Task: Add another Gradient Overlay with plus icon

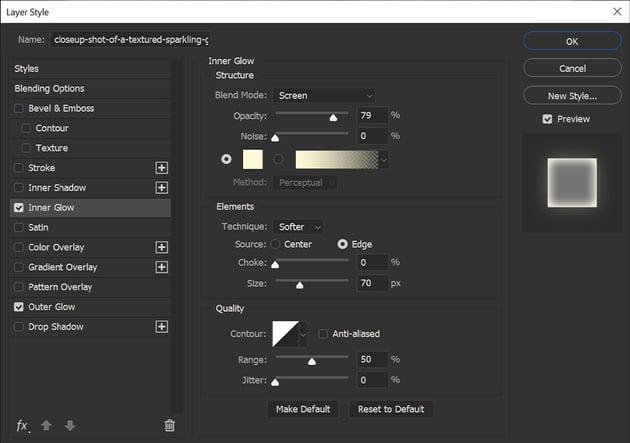Action: pyautogui.click(x=162, y=267)
